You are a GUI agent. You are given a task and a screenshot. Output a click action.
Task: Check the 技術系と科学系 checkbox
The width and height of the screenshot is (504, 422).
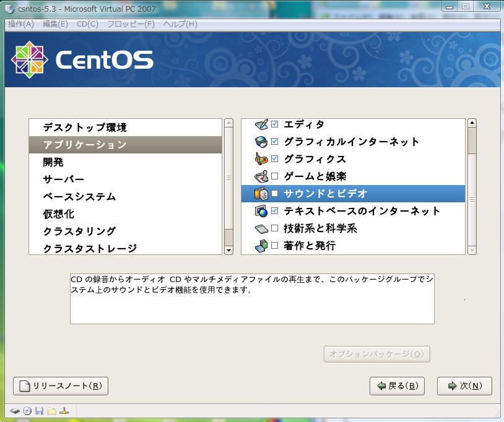(x=275, y=228)
